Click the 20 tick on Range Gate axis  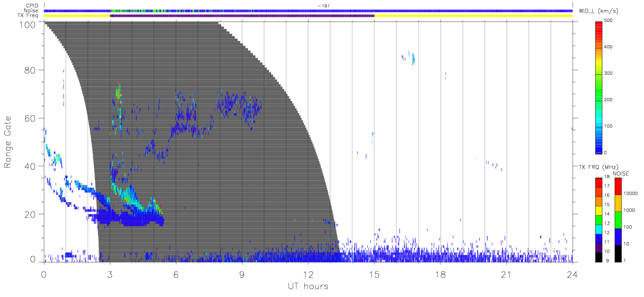point(31,214)
